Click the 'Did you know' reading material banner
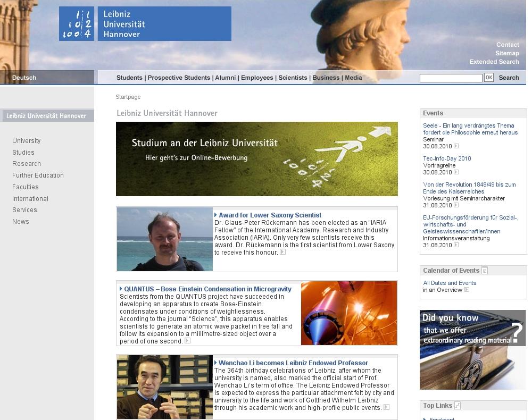Image resolution: width=532 pixels, height=420 pixels. pyautogui.click(x=472, y=349)
